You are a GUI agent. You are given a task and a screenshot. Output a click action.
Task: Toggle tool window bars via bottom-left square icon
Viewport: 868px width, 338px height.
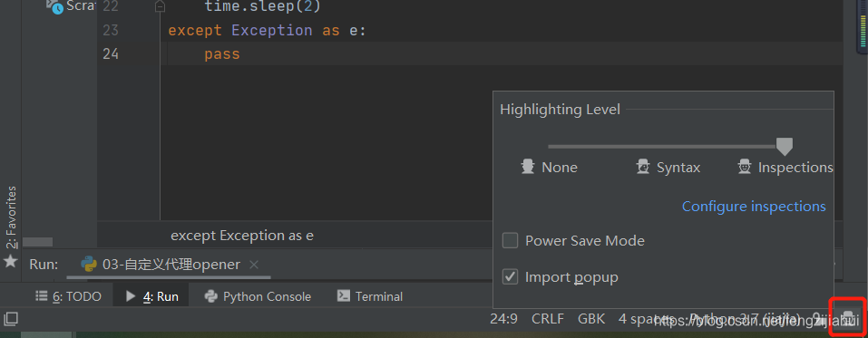11,319
